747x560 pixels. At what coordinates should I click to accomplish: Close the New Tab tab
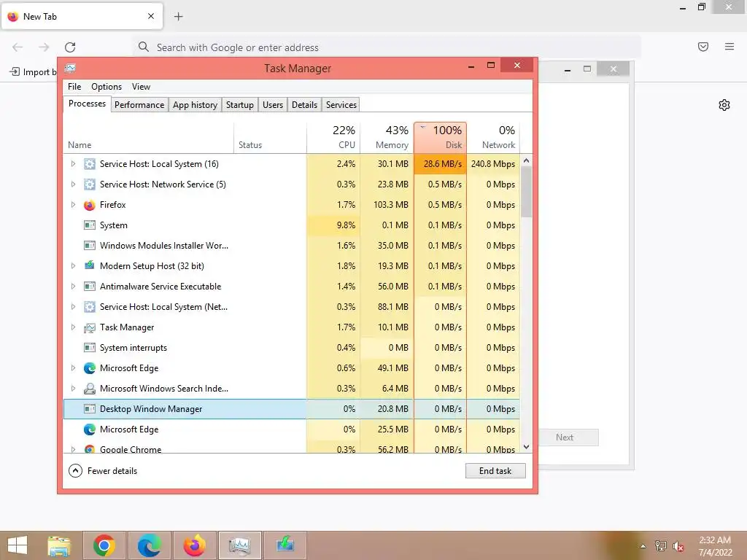(x=151, y=16)
